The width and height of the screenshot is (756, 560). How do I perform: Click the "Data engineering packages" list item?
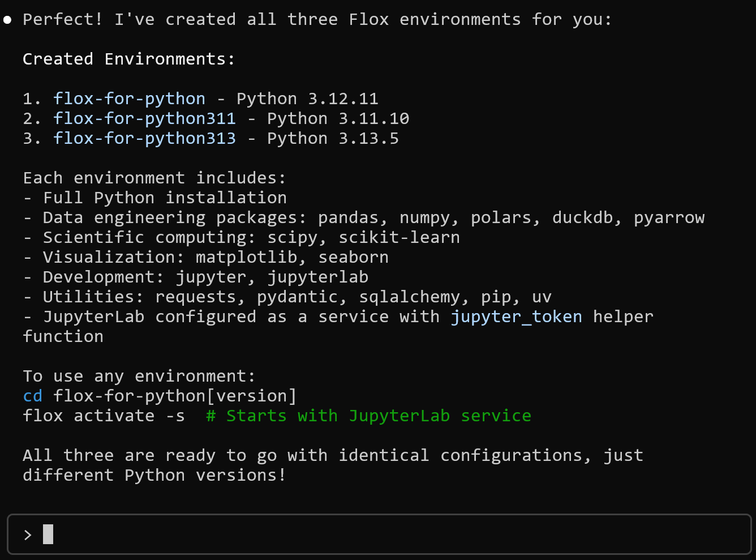click(373, 217)
